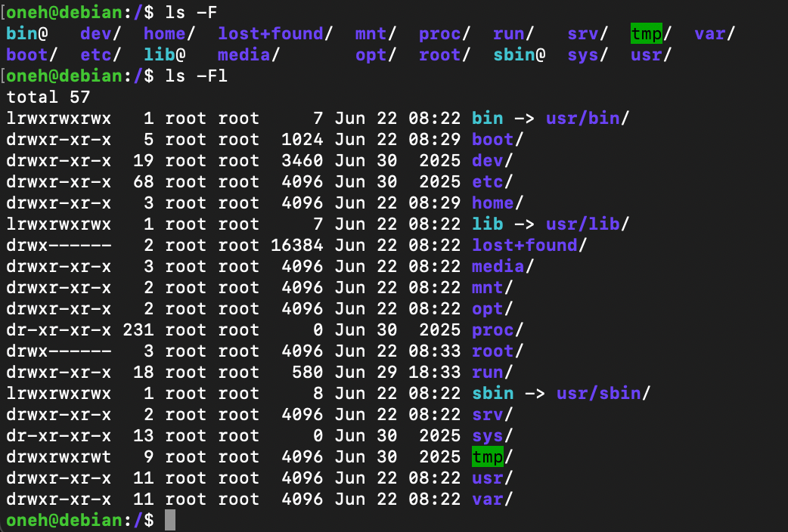Click the usr/lib/ symlink target
Viewport: 788px width, 532px height.
588,224
